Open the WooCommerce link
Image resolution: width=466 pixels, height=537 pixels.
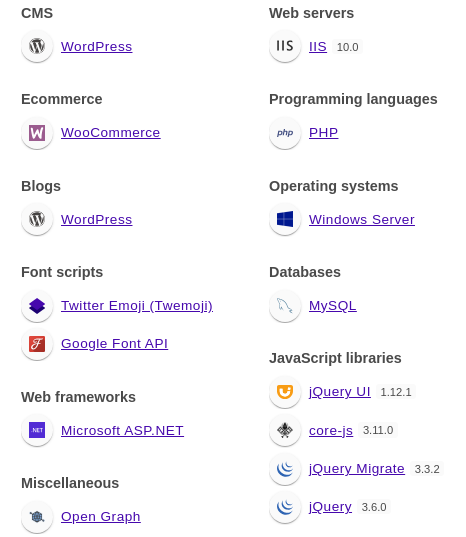pos(111,133)
